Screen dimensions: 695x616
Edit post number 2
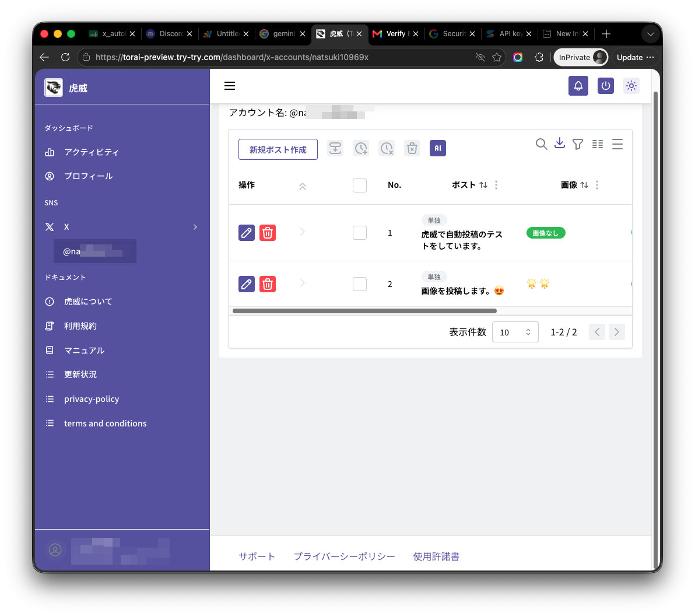point(247,284)
